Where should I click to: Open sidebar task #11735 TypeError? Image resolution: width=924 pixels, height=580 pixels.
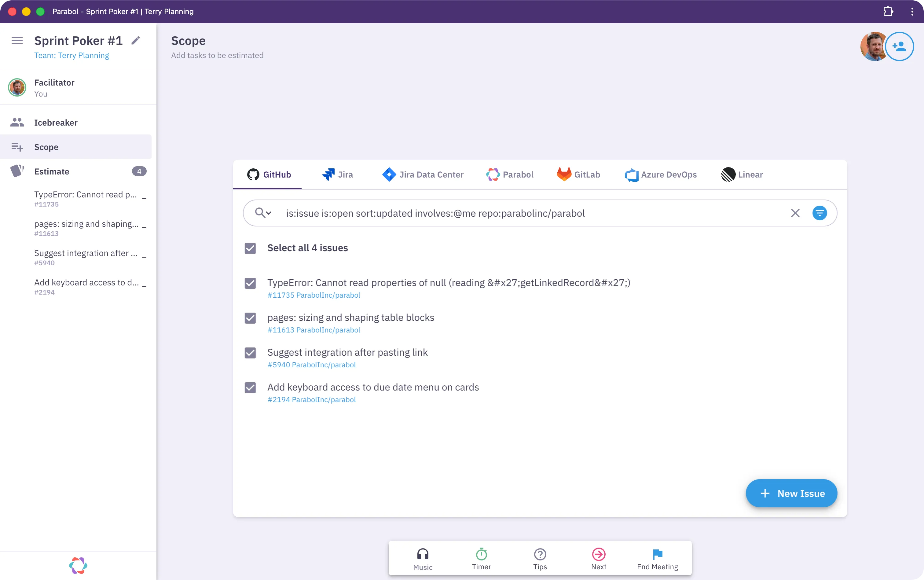86,199
